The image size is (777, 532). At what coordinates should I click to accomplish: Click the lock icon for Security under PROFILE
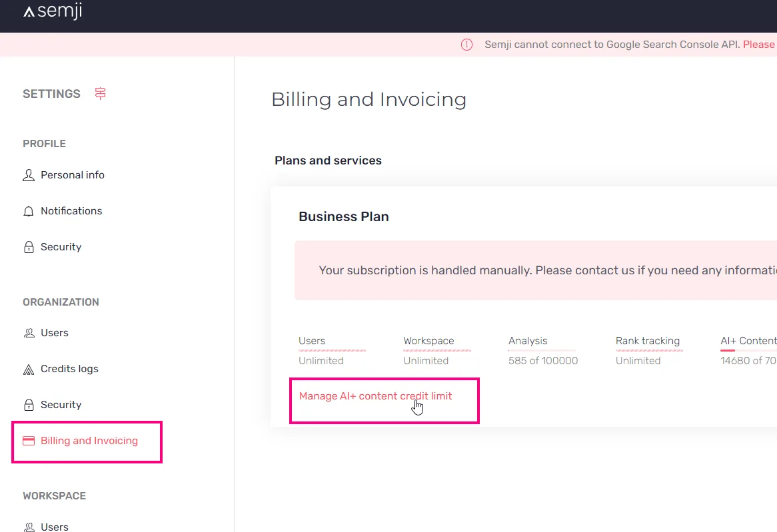point(29,246)
